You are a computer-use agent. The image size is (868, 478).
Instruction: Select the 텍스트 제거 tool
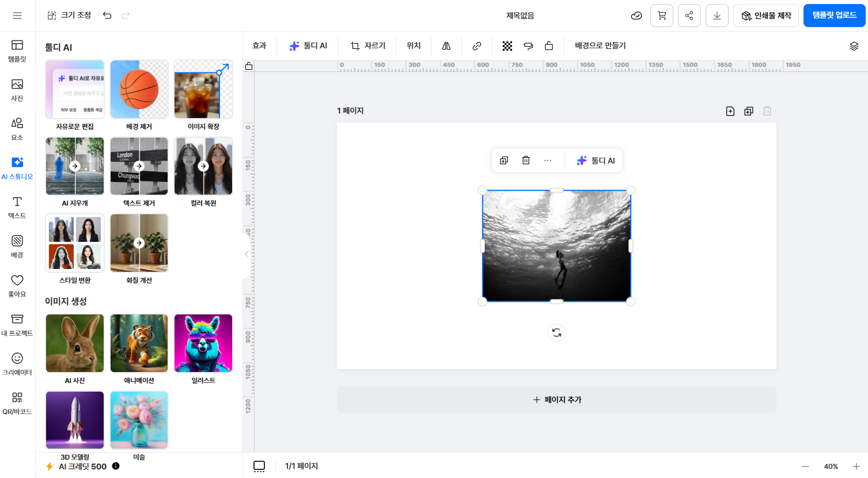click(139, 172)
